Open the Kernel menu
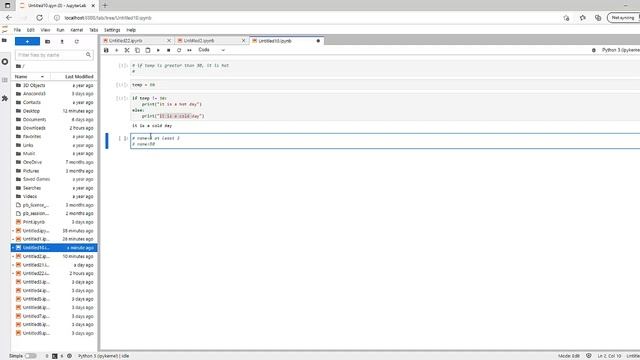This screenshot has height=360, width=640. click(x=76, y=30)
